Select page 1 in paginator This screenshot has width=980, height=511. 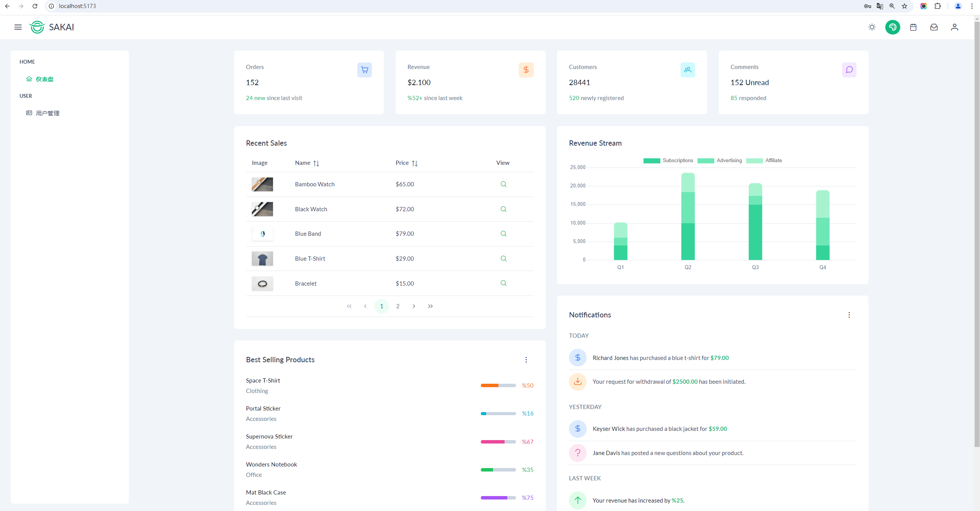381,306
